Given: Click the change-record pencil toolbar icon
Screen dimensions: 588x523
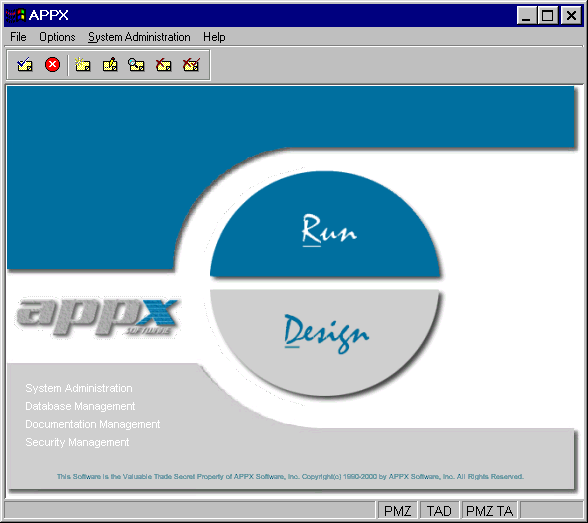Looking at the screenshot, I should click(x=110, y=64).
